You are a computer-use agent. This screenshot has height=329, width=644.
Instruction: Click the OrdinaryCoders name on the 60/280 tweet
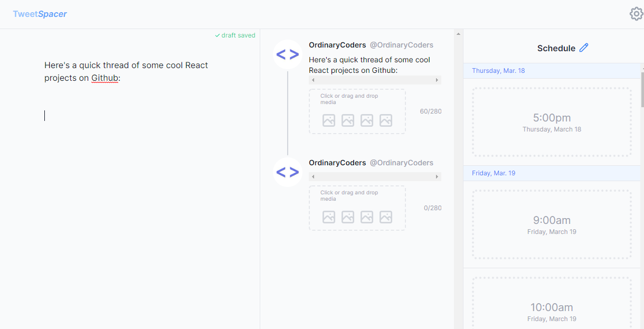pos(337,45)
